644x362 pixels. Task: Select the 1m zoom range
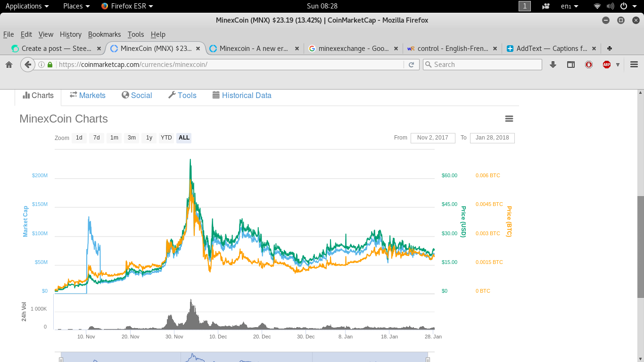coord(114,138)
